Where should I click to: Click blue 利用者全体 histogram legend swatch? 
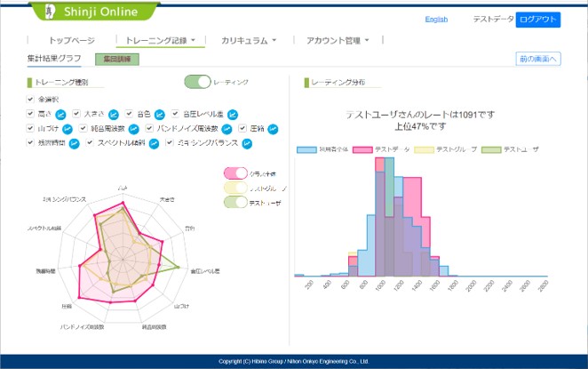click(x=306, y=149)
